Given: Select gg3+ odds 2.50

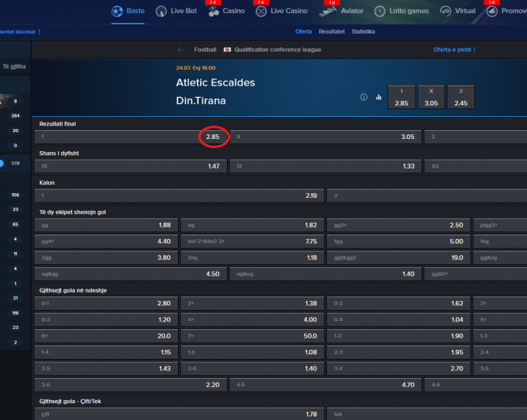Looking at the screenshot, I should (x=398, y=225).
